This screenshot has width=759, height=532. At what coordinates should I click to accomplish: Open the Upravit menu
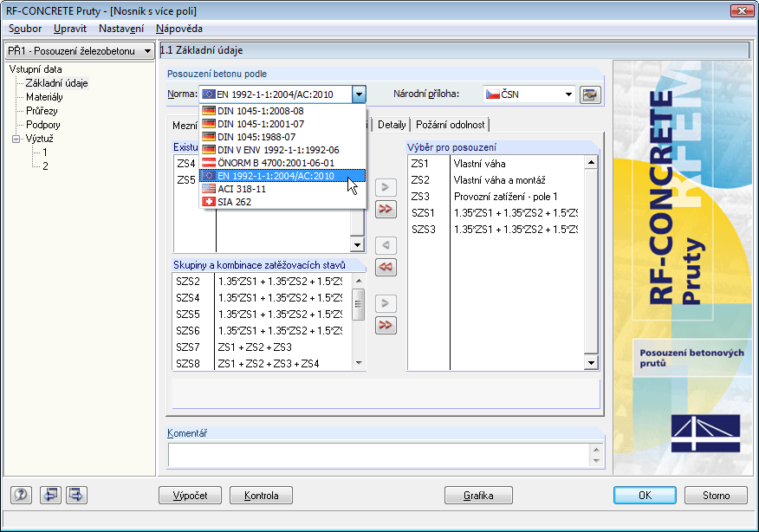(x=69, y=29)
